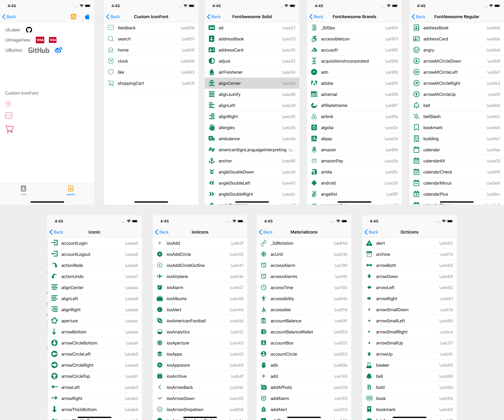Switch to the solid tab

click(x=24, y=190)
